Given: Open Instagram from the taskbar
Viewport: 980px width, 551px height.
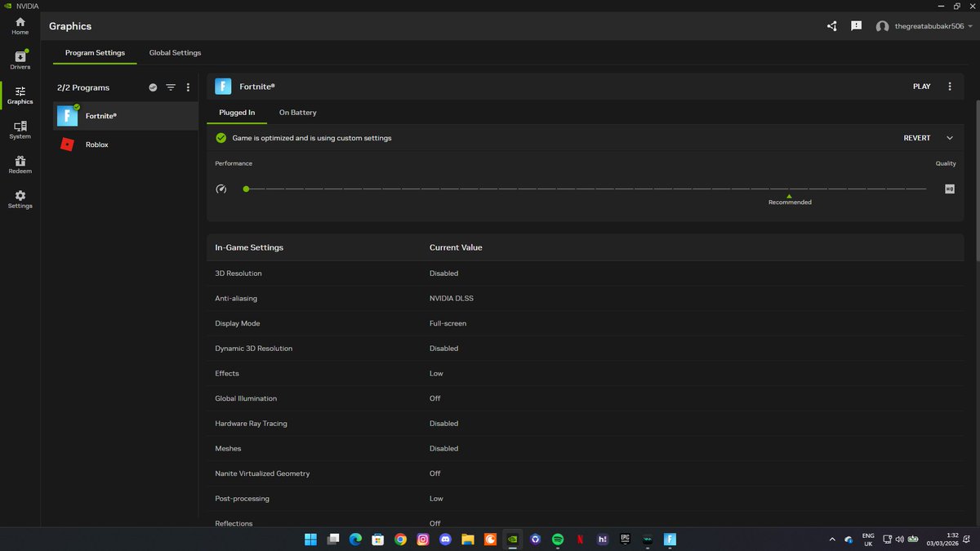Looking at the screenshot, I should (423, 539).
